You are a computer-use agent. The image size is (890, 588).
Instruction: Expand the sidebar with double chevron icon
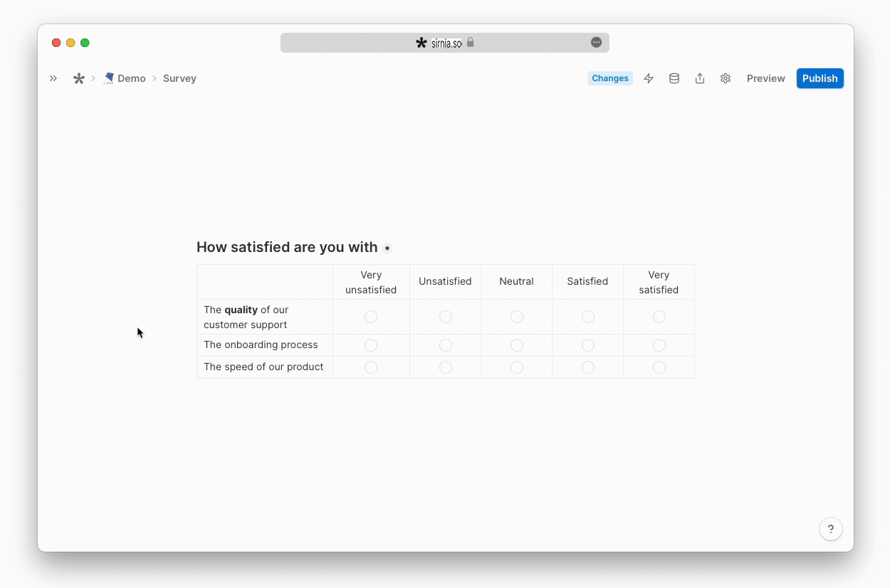(x=53, y=78)
